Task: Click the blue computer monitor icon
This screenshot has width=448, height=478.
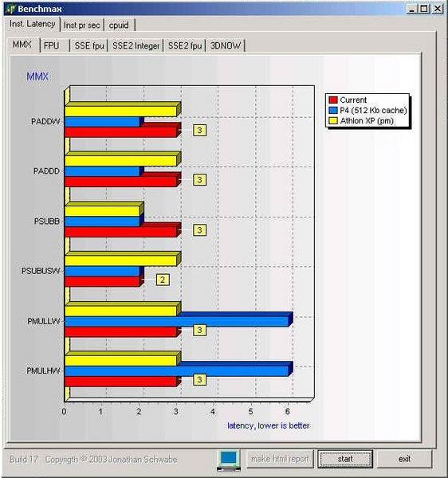Action: point(229,460)
